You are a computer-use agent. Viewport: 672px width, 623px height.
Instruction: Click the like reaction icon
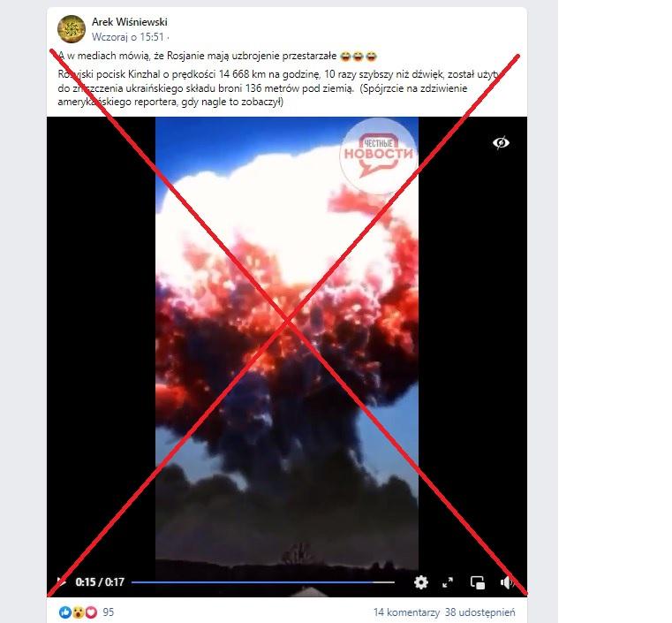coord(65,612)
